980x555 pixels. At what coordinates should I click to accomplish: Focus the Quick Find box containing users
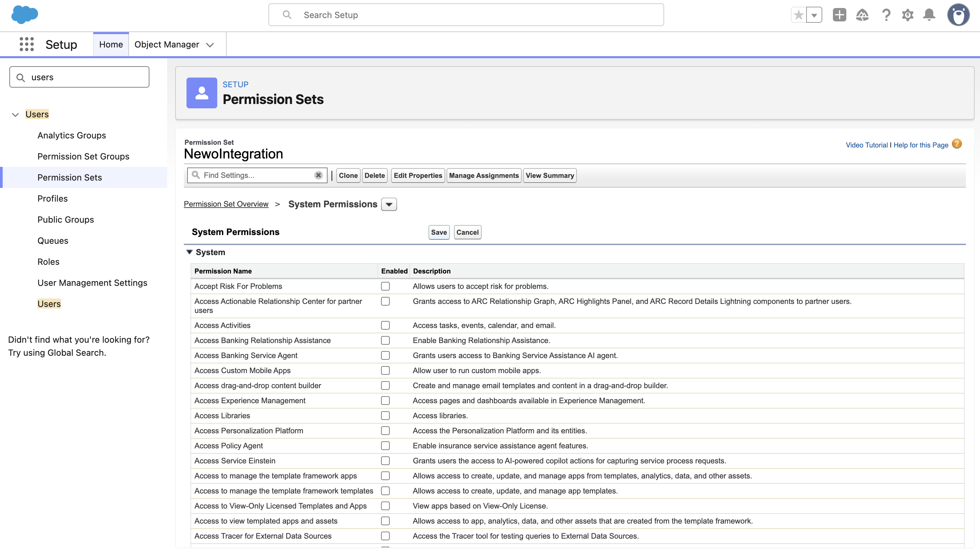click(x=79, y=77)
